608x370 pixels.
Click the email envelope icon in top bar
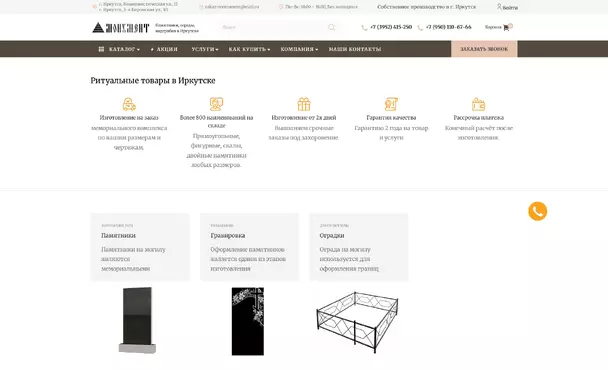click(201, 7)
